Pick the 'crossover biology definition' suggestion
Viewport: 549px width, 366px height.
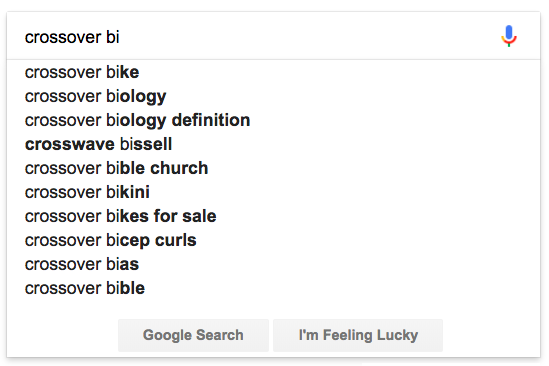click(273, 120)
